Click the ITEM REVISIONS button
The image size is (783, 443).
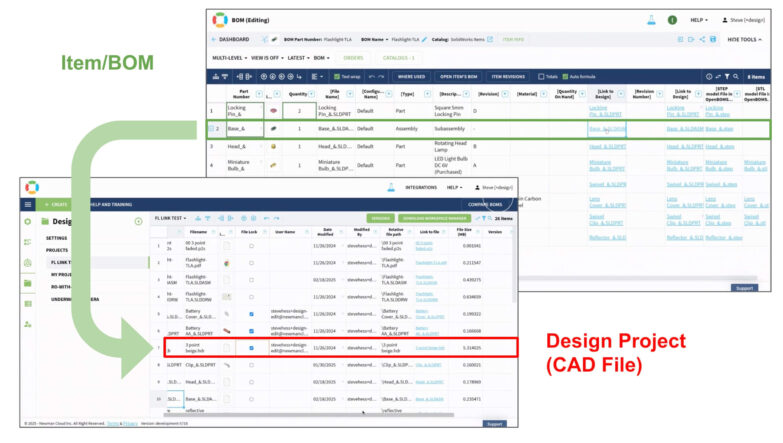pos(508,76)
